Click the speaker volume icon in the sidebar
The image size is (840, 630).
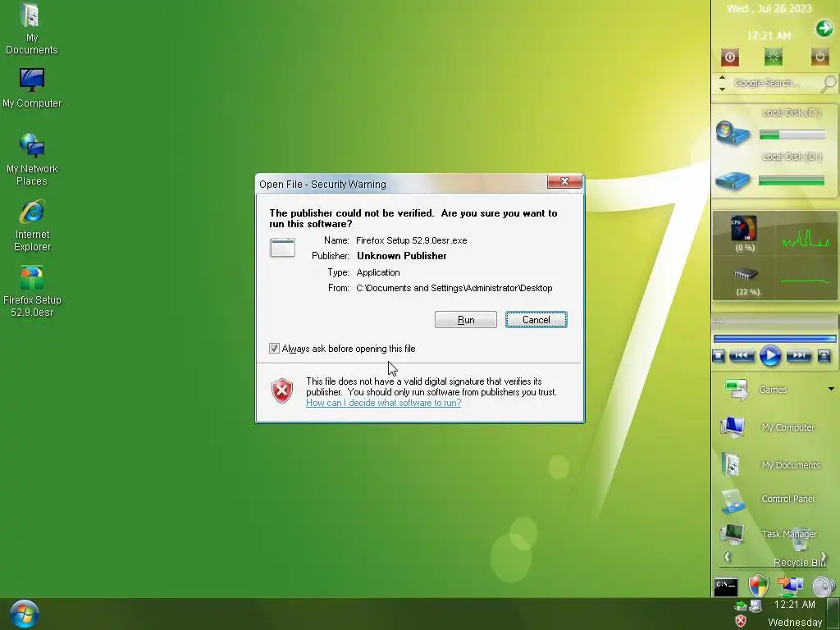coord(824,586)
